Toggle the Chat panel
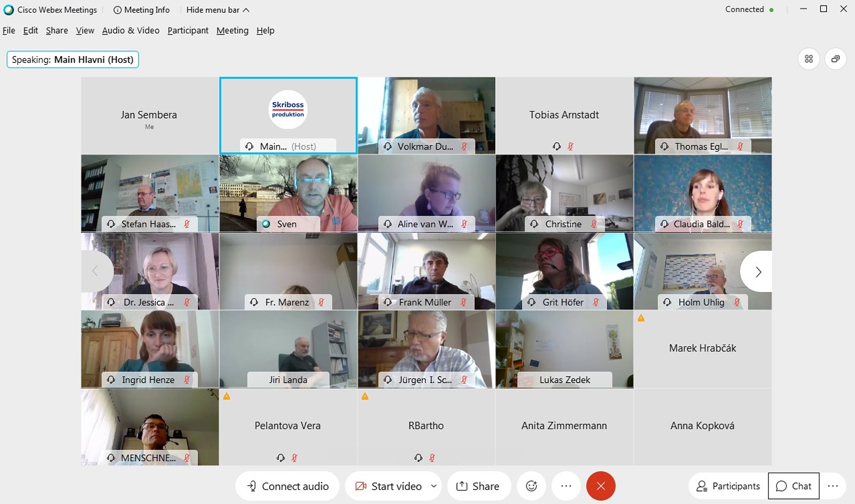Screen dimensions: 855x504 click(793, 486)
